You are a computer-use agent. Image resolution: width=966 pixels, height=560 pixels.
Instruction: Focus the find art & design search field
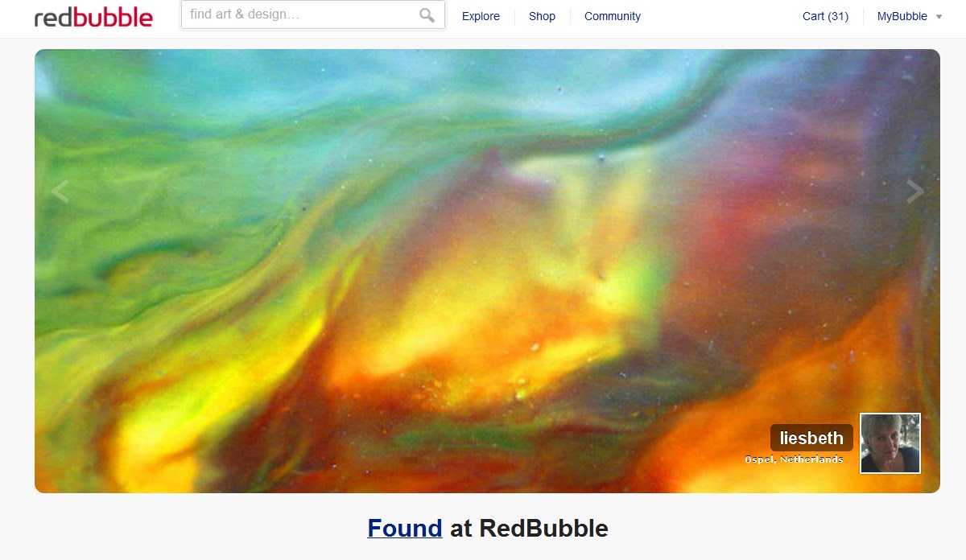(313, 15)
